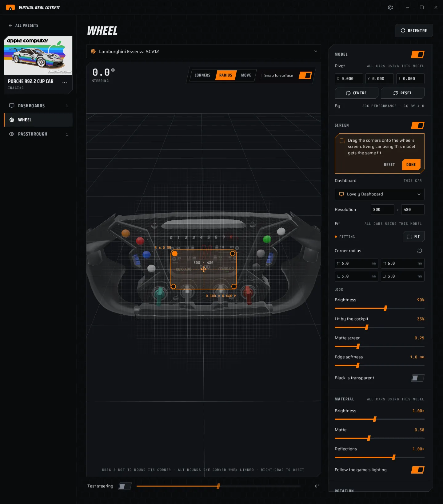
Task: Toggle the Screen section switch
Action: [418, 125]
